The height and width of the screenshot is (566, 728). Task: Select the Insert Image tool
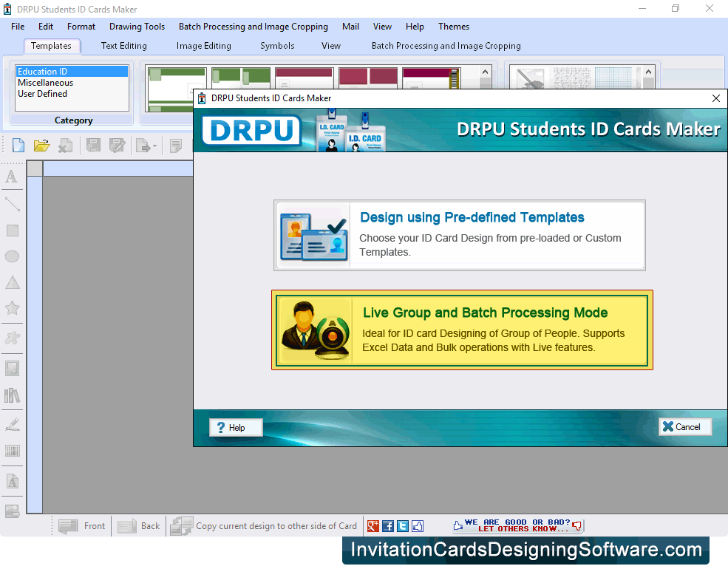pos(12,368)
